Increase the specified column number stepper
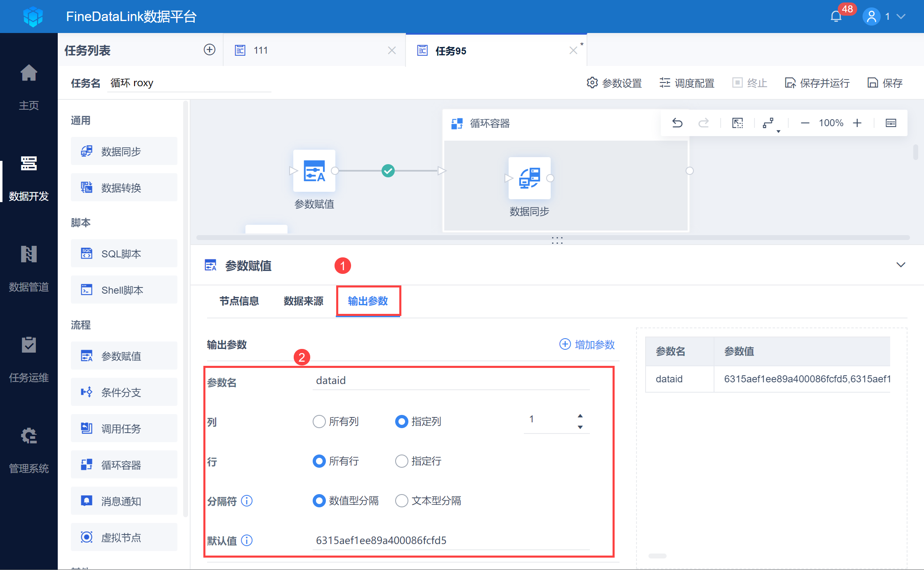The image size is (924, 570). pos(580,416)
